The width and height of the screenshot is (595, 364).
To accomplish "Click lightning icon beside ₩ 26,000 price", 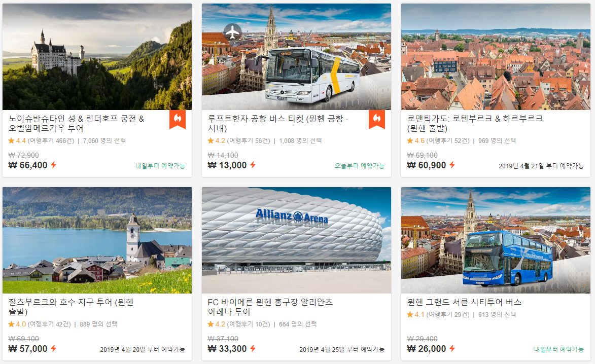I will 452,348.
